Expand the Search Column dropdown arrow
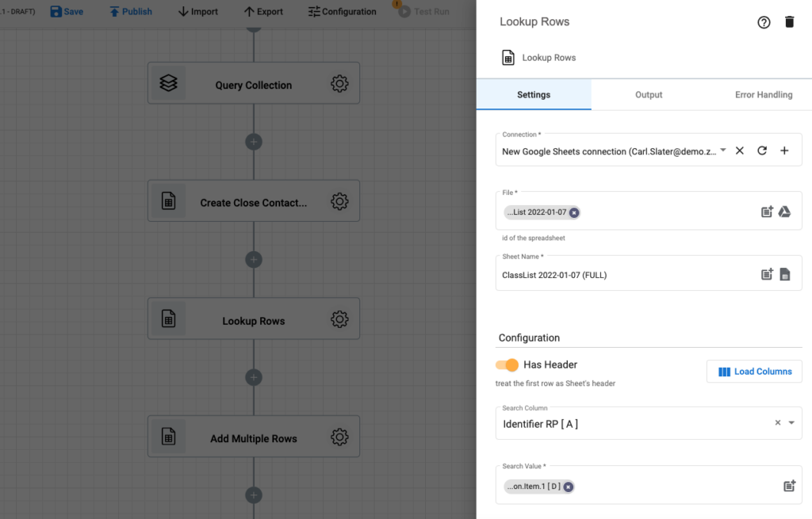 coord(791,423)
